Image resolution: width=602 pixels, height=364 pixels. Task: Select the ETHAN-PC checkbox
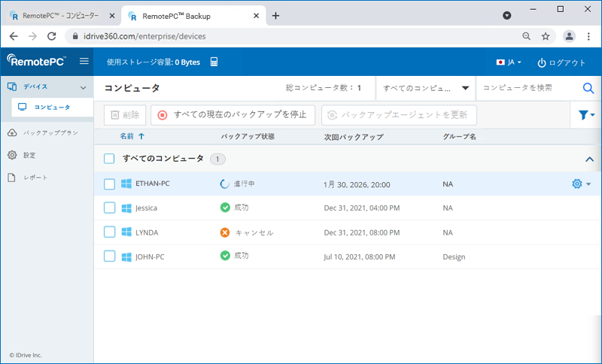pyautogui.click(x=109, y=184)
